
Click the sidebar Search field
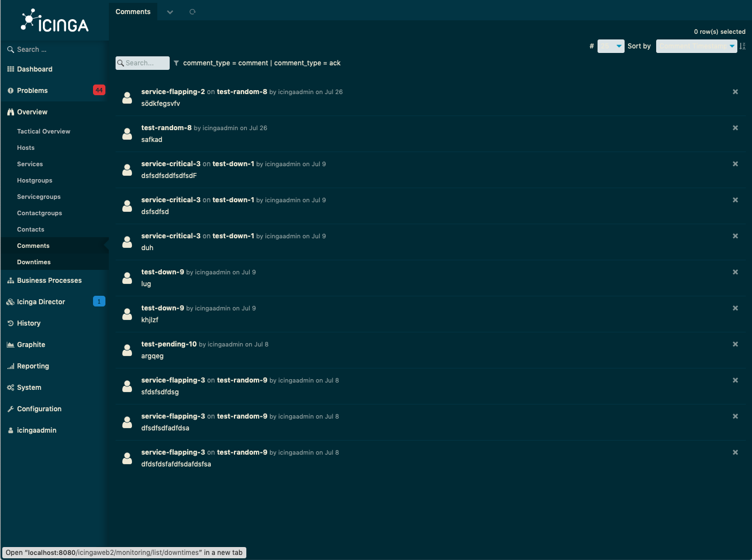(x=54, y=50)
